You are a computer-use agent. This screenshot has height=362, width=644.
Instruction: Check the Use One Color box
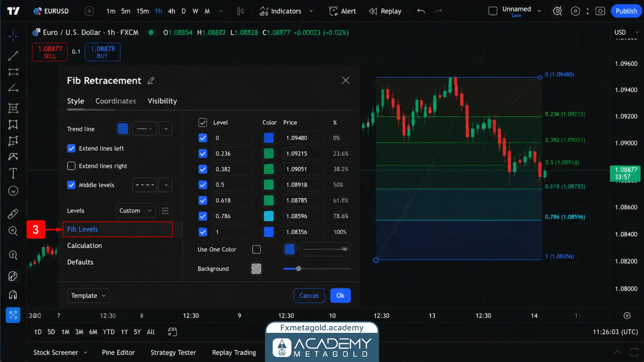click(x=256, y=249)
